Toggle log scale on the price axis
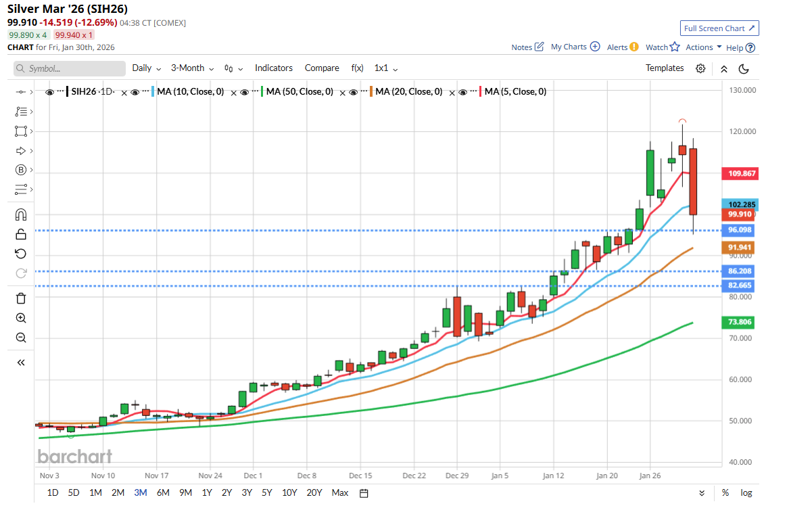This screenshot has width=812, height=531. click(x=746, y=492)
